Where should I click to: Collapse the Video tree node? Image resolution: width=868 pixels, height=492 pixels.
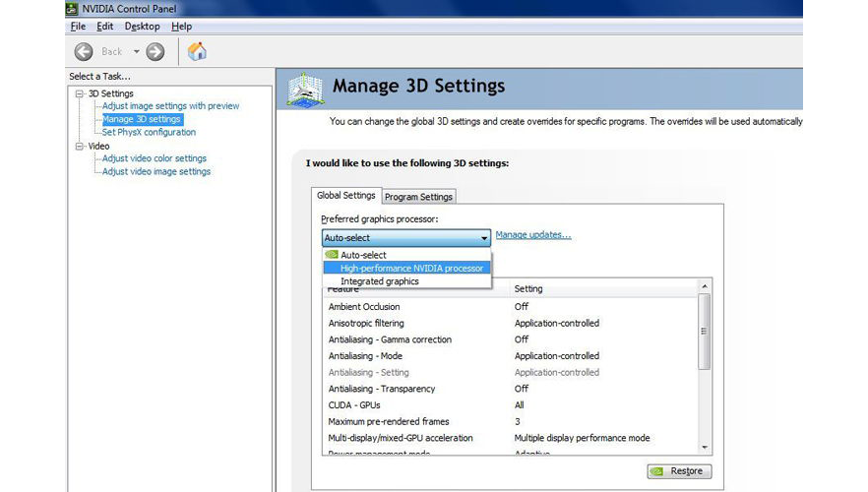[x=80, y=146]
